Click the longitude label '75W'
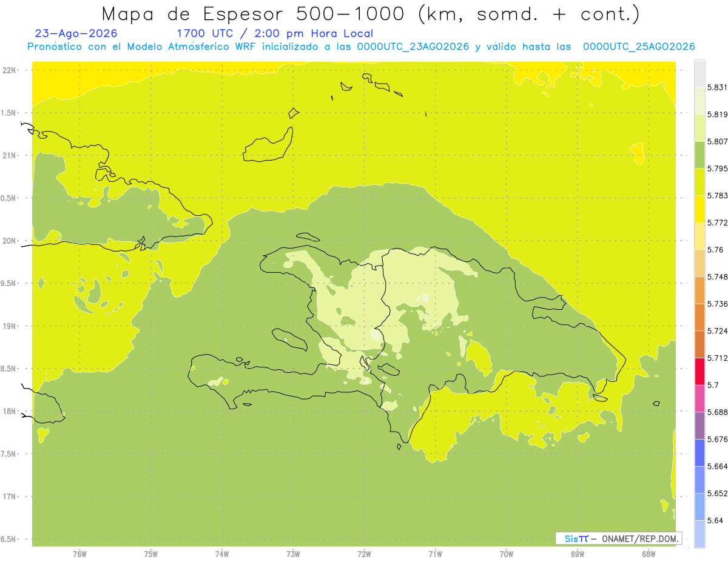This screenshot has width=728, height=562. [x=151, y=554]
